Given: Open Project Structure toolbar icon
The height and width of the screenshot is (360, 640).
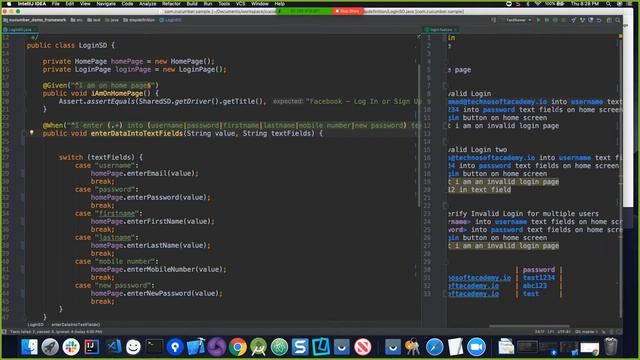Looking at the screenshot, I should [609, 20].
